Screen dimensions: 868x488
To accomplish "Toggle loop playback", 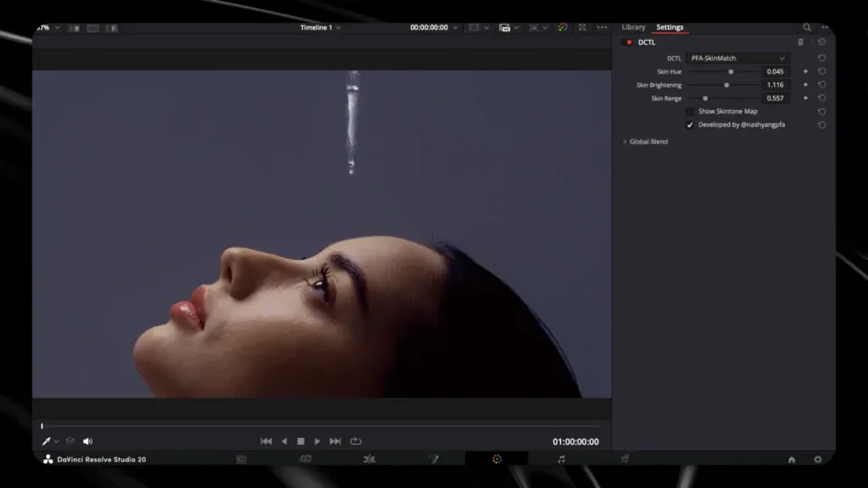I will click(355, 441).
